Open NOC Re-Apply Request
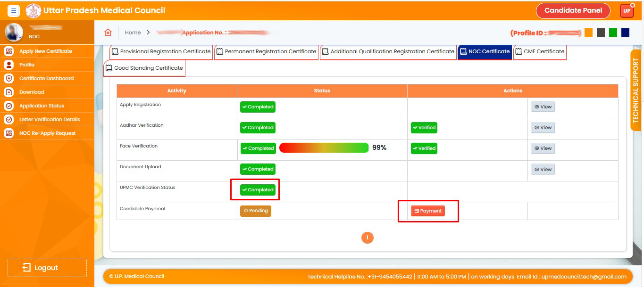 47,133
